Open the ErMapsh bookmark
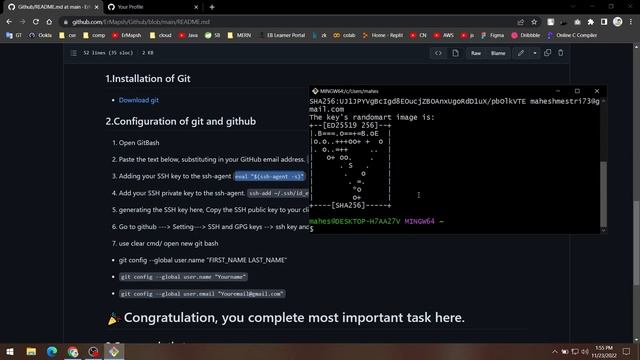Image resolution: width=640 pixels, height=360 pixels. click(127, 36)
